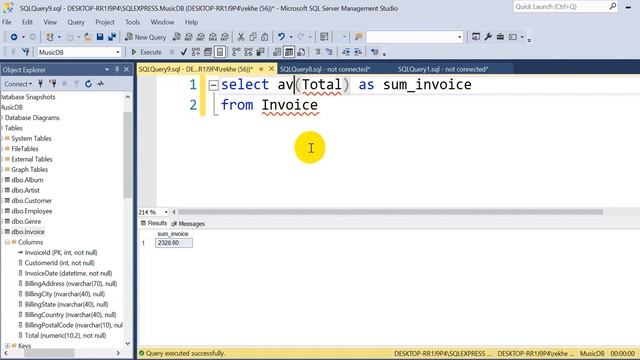Switch to the SQLQuery1.sql tab
Image resolution: width=640 pixels, height=360 pixels.
point(443,69)
